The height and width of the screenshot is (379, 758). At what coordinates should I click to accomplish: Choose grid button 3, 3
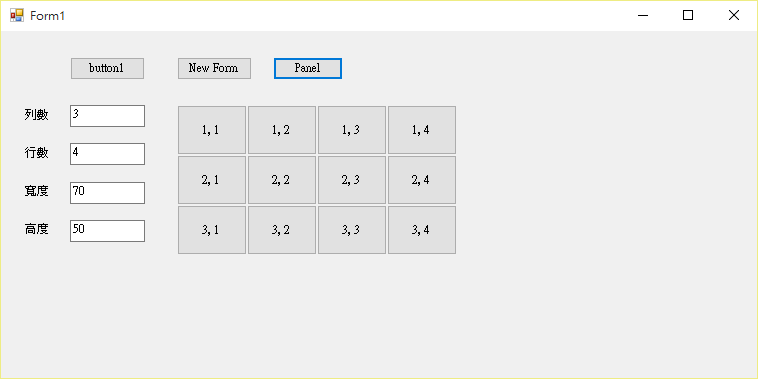[352, 230]
